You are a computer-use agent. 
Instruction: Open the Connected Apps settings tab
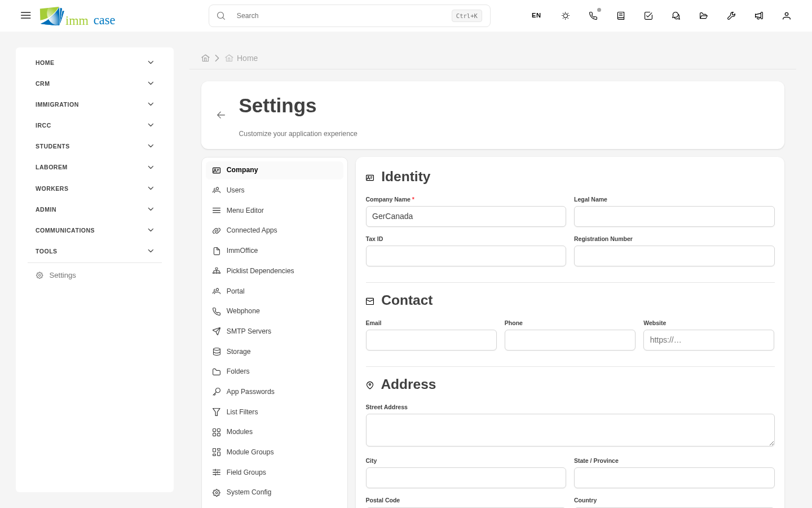coord(275,230)
